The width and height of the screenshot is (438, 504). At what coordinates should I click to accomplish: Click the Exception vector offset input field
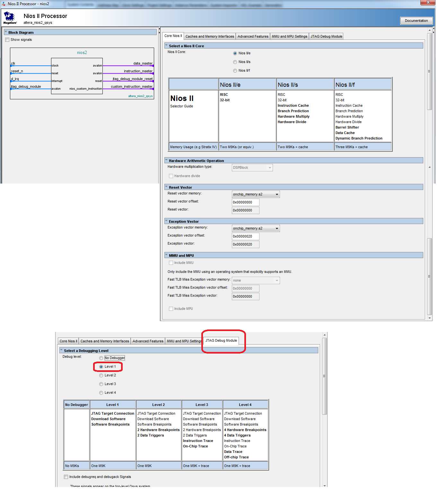coord(245,237)
